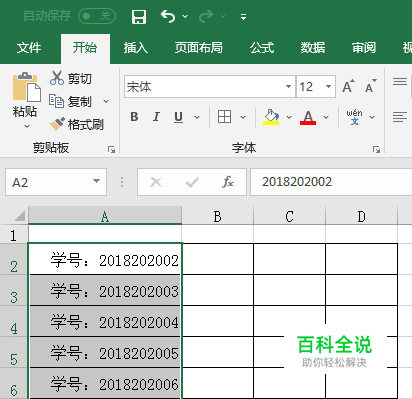Apply yellow fill color bucket
The height and width of the screenshot is (399, 412).
pos(271,117)
